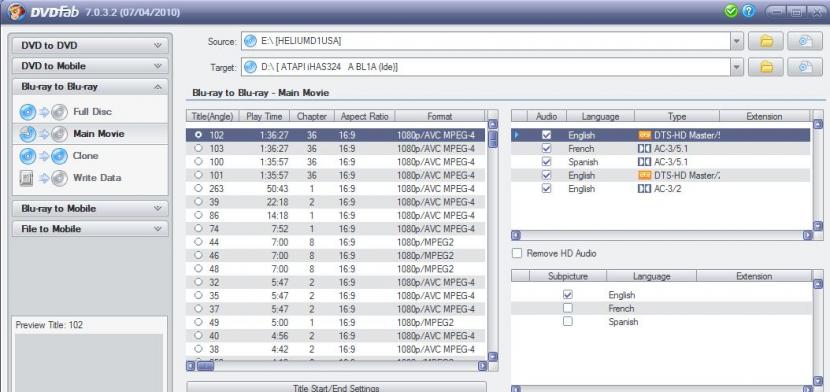Viewport: 830px width, 392px height.
Task: Uncheck French AC-3/5.1 audio track
Action: 547,149
